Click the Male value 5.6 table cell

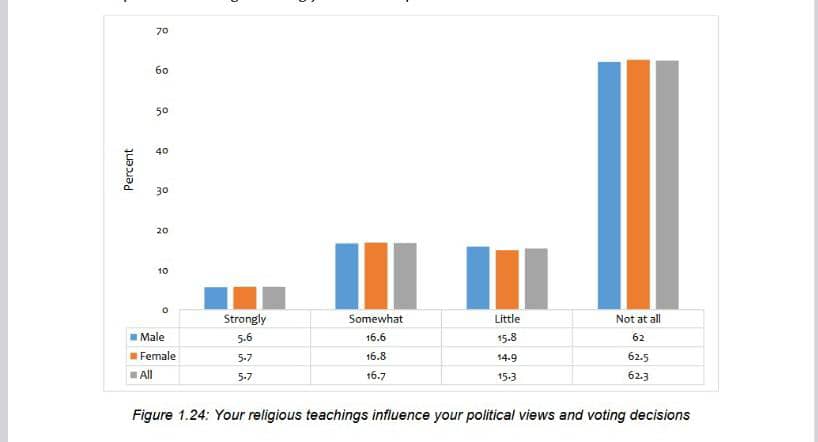(x=245, y=338)
